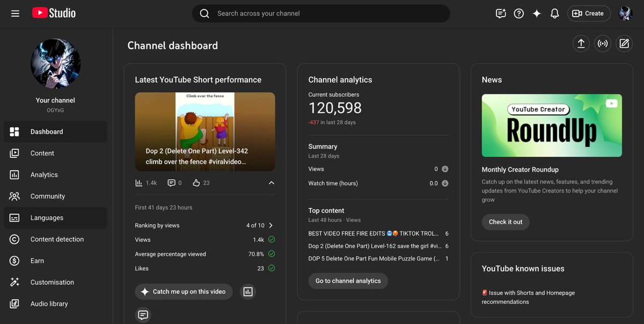644x324 pixels.
Task: Click the Channel analytics heading
Action: tap(340, 80)
